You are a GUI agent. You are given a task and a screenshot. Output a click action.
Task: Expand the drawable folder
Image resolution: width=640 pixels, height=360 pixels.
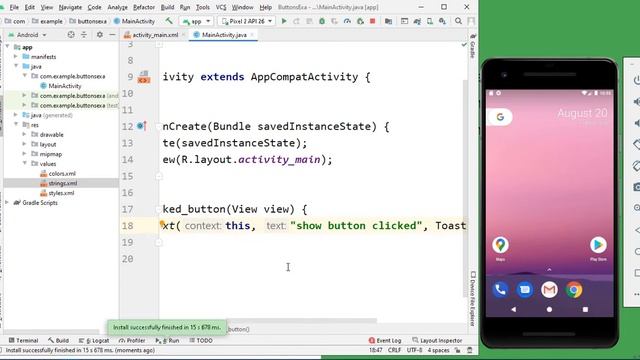24,134
